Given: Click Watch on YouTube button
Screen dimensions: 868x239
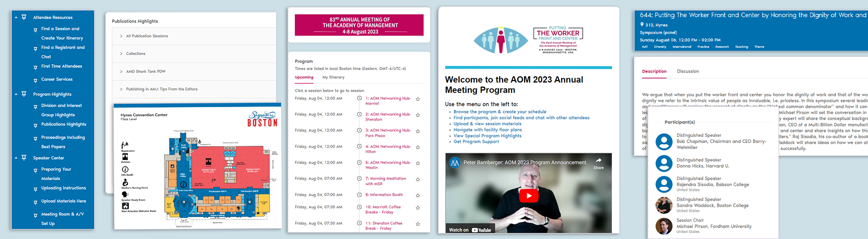Looking at the screenshot, I should pyautogui.click(x=470, y=230).
